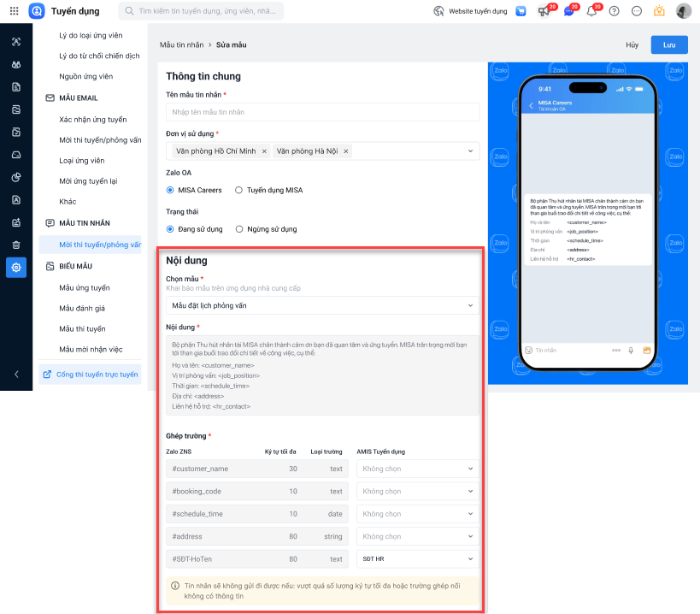The height and width of the screenshot is (614, 700).
Task: Open Lý do loại ứng viên menu item
Action: [x=91, y=35]
